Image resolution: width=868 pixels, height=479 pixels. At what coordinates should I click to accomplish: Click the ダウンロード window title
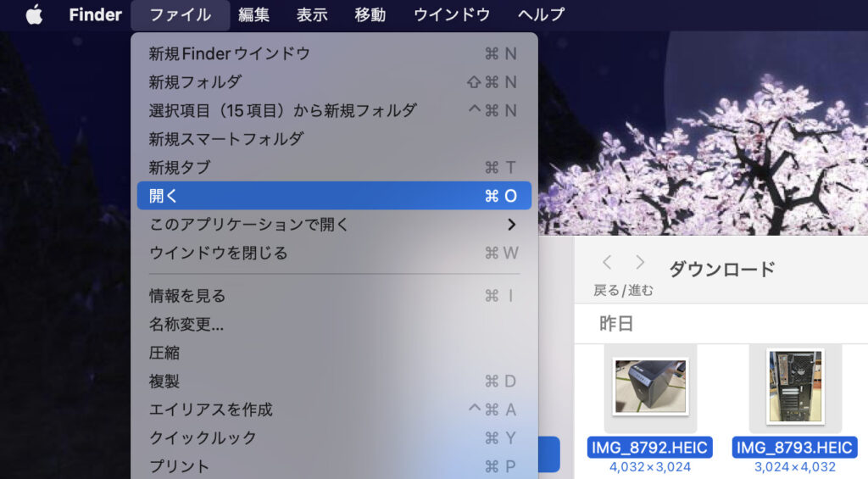click(722, 269)
